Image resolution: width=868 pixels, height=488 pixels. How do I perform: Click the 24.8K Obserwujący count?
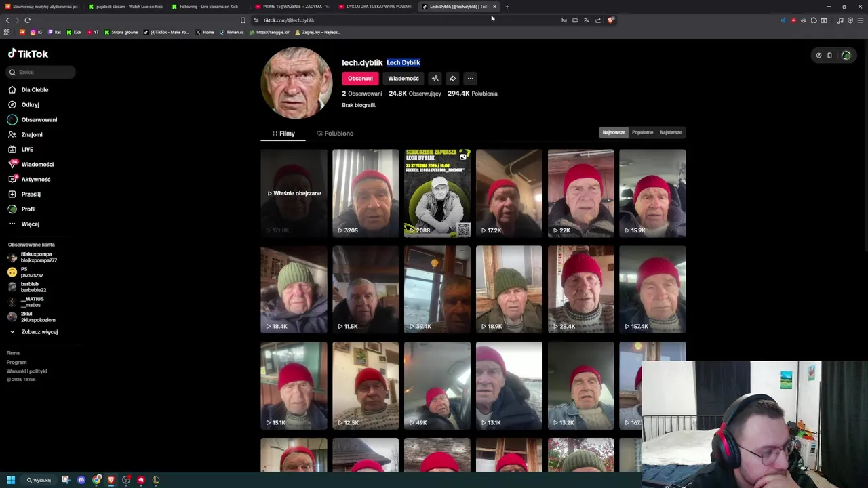pyautogui.click(x=414, y=94)
